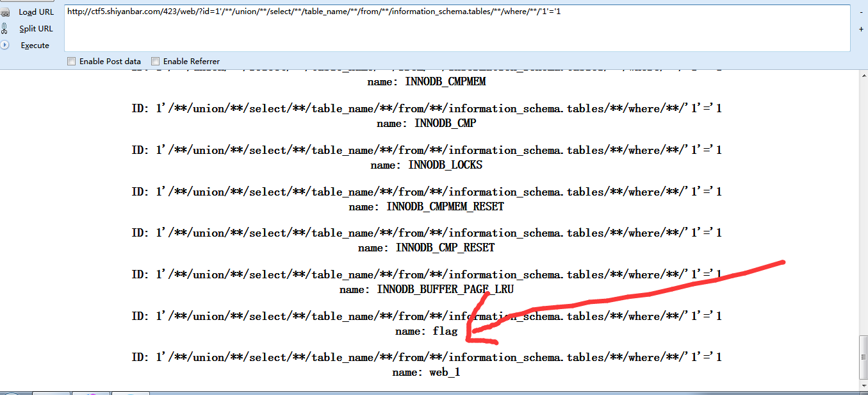Viewport: 868px width, 395px height.
Task: Click the Load URL button label
Action: tap(36, 12)
